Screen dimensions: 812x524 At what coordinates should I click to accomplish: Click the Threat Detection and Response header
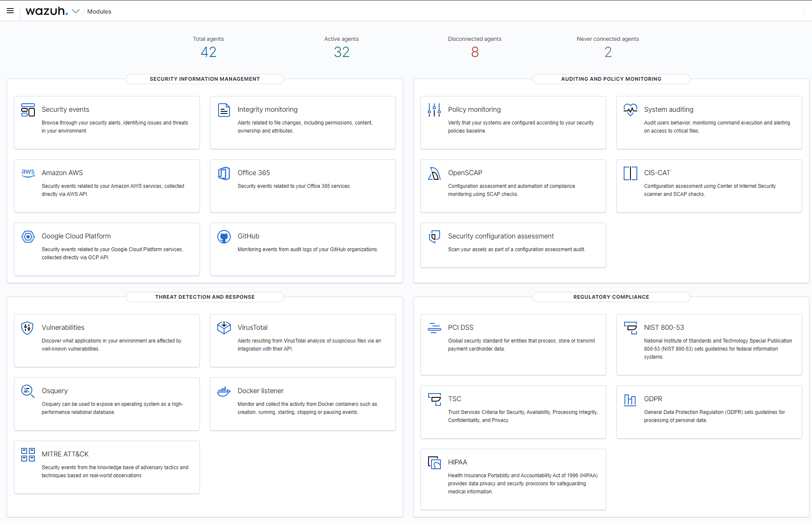coord(204,297)
